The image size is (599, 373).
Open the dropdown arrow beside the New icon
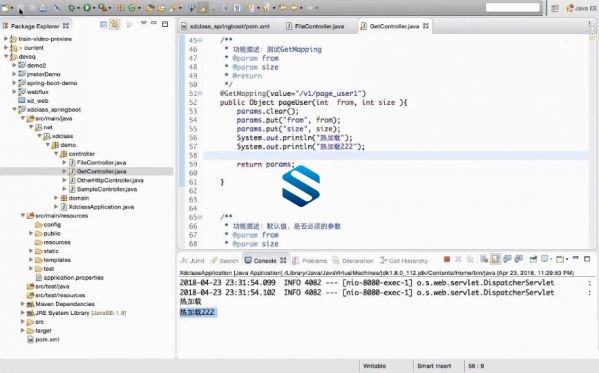click(12, 8)
